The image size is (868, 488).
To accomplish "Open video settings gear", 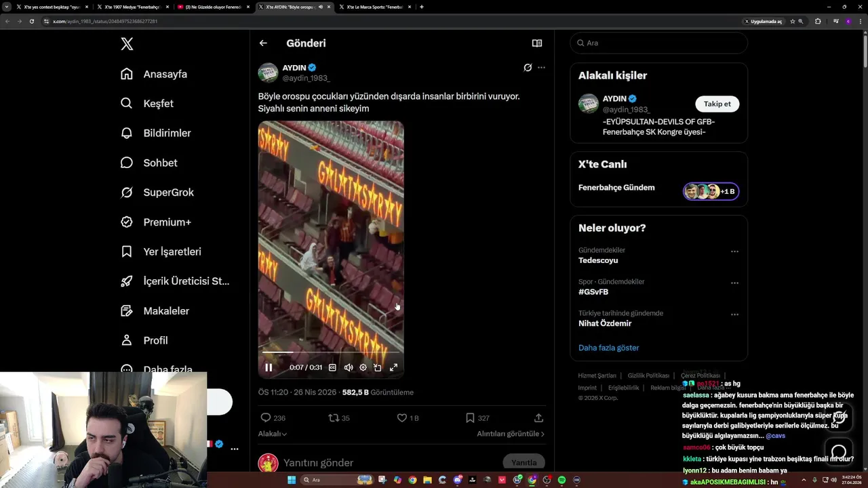I will pyautogui.click(x=363, y=367).
